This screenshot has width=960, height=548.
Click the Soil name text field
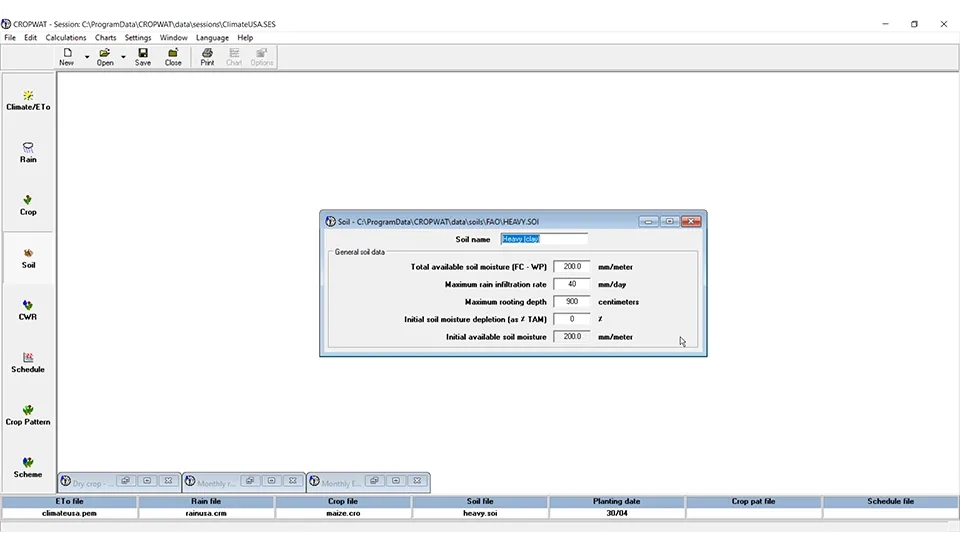(x=543, y=239)
